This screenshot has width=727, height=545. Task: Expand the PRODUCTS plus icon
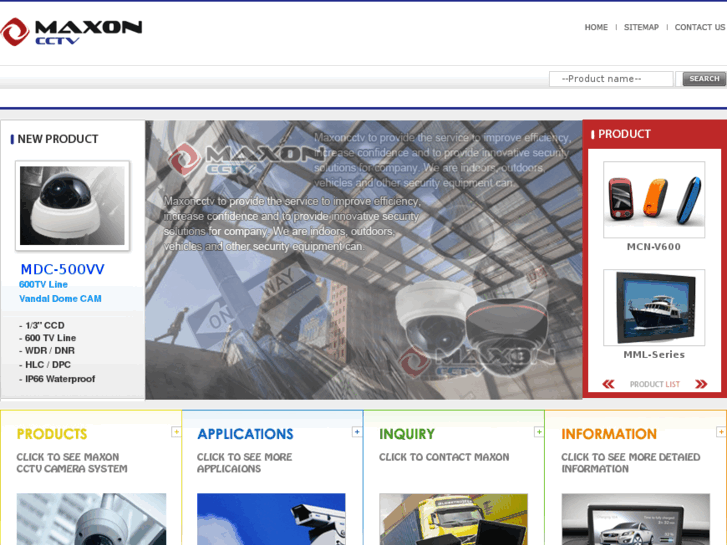176,432
